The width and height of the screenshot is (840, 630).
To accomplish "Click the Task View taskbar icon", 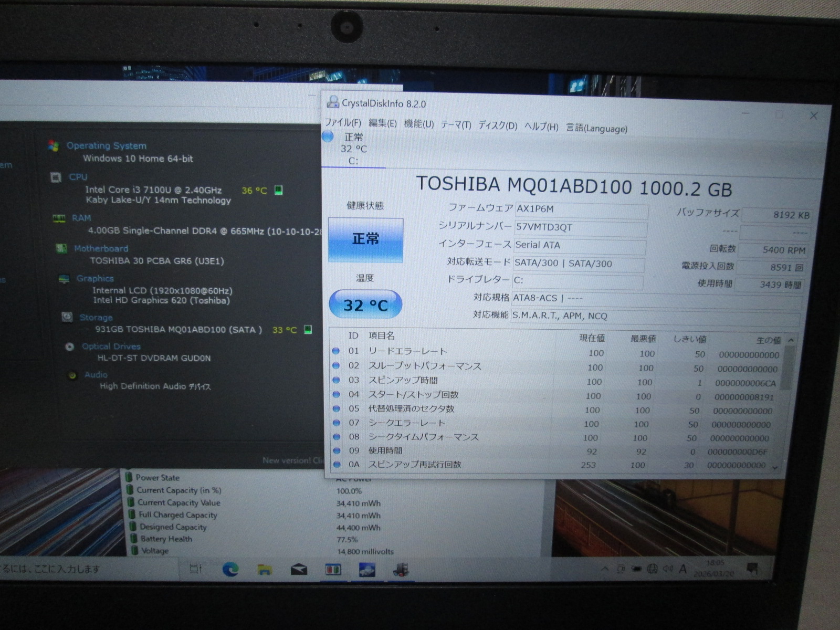I will pos(196,569).
